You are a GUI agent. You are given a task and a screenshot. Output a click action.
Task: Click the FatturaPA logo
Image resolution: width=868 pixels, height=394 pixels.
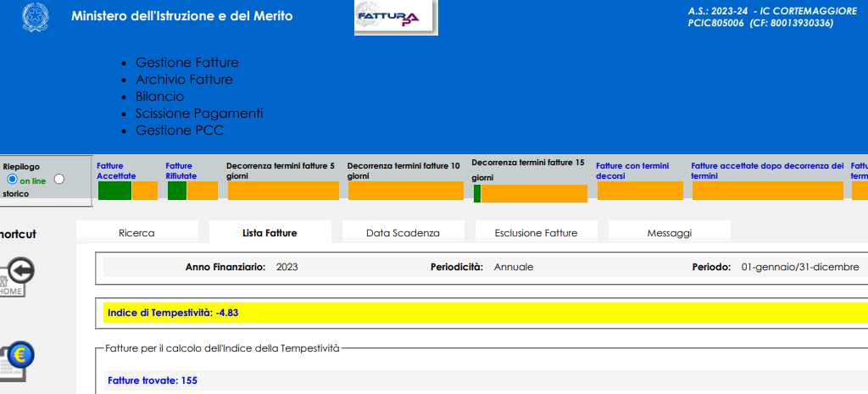[396, 18]
